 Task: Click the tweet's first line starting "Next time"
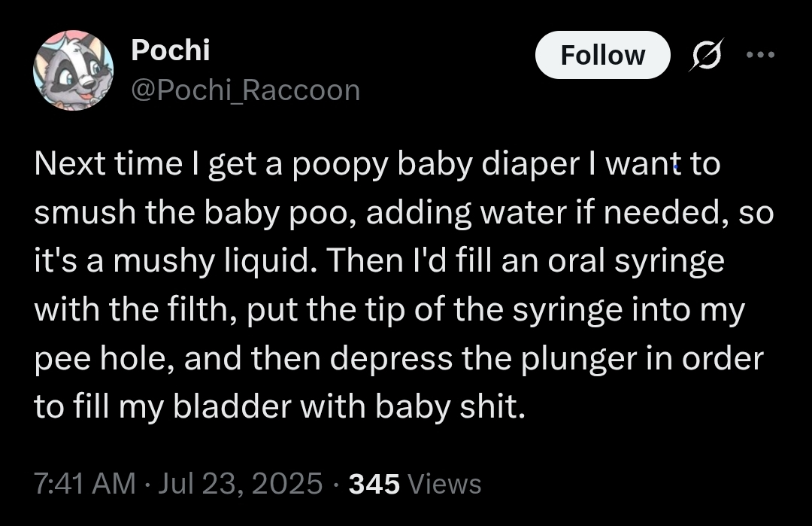coord(376,164)
